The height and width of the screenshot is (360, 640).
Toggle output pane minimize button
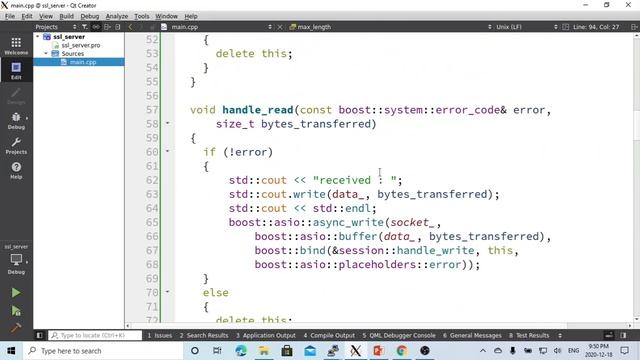(x=609, y=336)
